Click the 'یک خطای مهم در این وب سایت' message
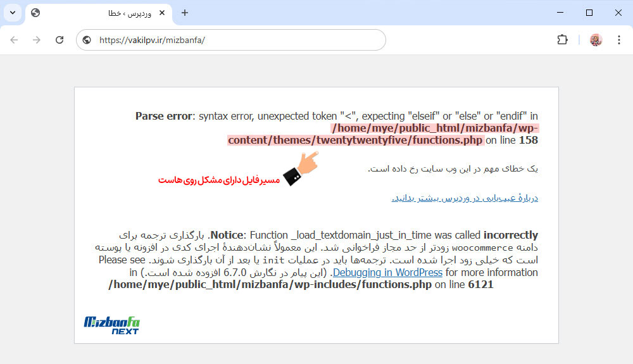633x364 pixels. (x=453, y=168)
